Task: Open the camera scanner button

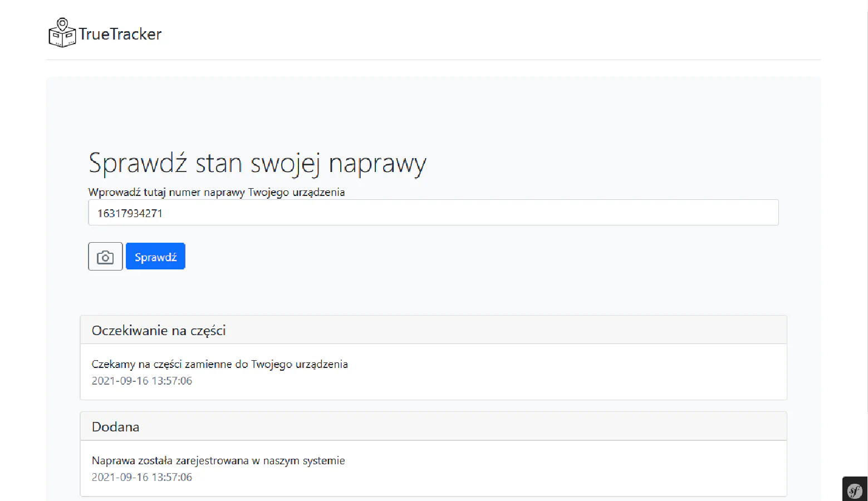Action: click(x=105, y=257)
